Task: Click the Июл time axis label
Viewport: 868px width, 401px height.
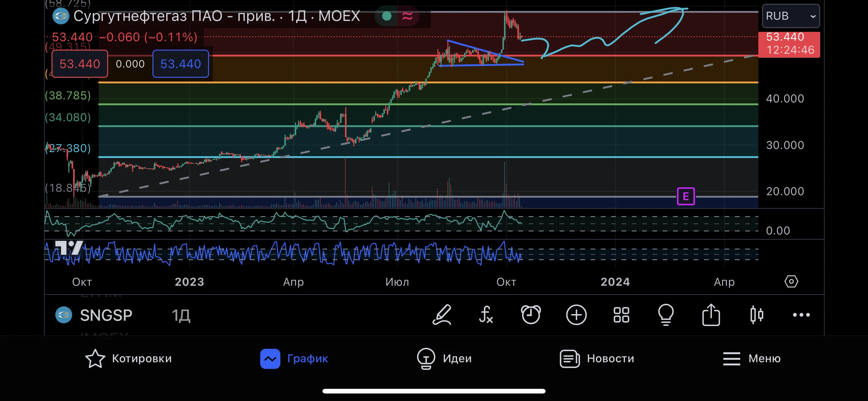Action: coord(397,281)
